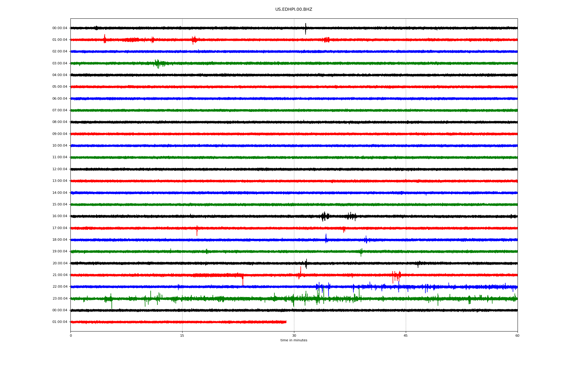
Task: Click the 12:00:04 time label
Action: [60, 169]
